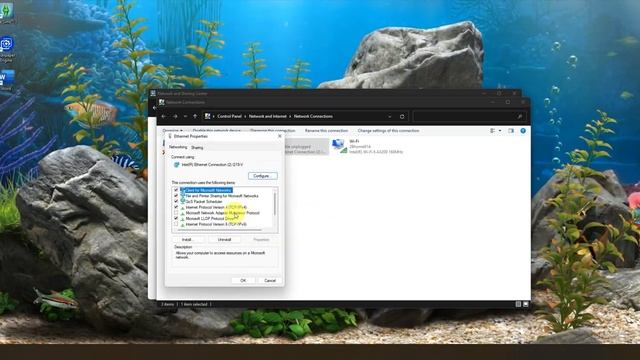Select the Ethernet adapter entry behind dialog
The height and width of the screenshot is (360, 640).
coord(306,147)
